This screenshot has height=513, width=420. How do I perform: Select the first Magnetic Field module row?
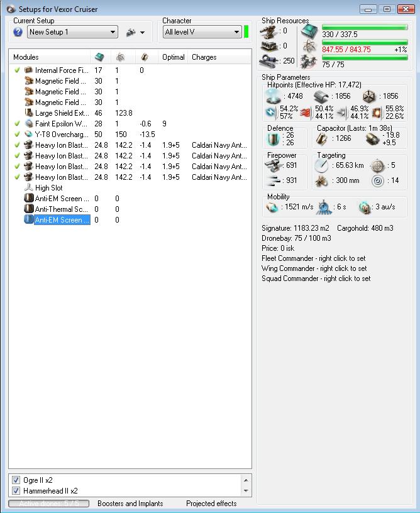(130, 81)
